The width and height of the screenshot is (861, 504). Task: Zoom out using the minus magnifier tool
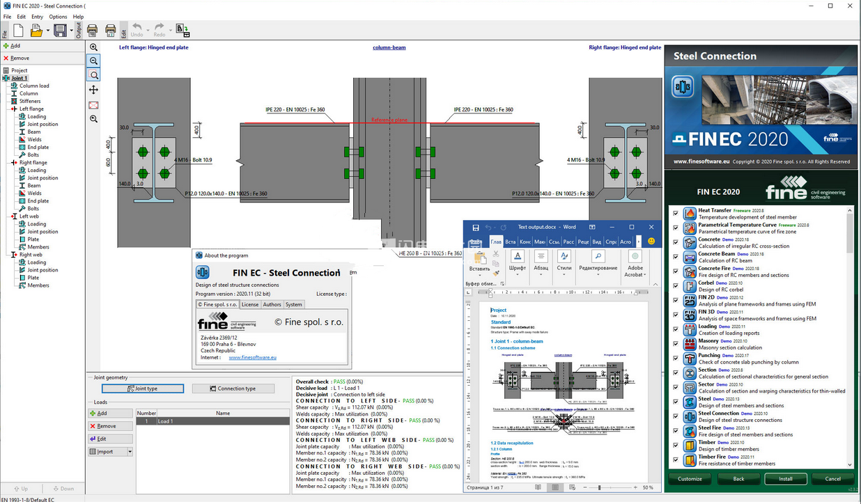pyautogui.click(x=93, y=61)
